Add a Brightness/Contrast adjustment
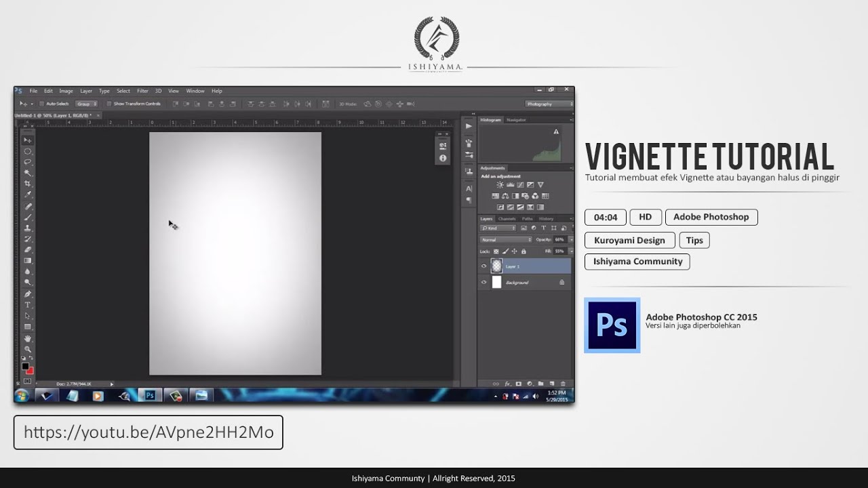The image size is (868, 488). click(x=500, y=185)
